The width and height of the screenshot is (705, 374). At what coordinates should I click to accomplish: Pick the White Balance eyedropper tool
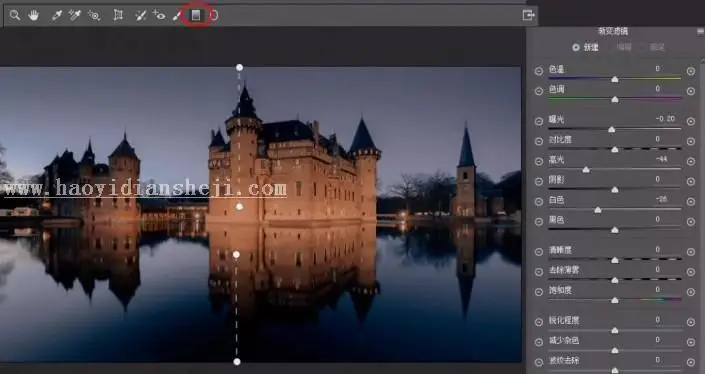coord(57,15)
